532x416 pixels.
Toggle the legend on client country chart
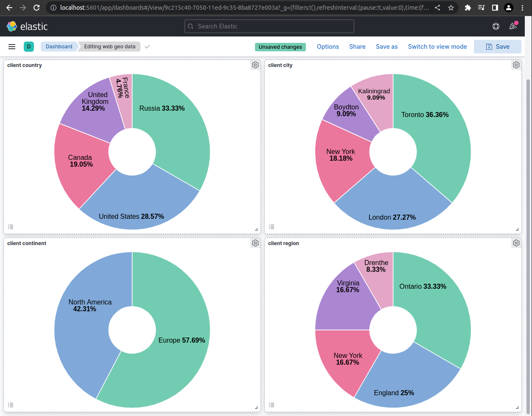click(x=11, y=227)
